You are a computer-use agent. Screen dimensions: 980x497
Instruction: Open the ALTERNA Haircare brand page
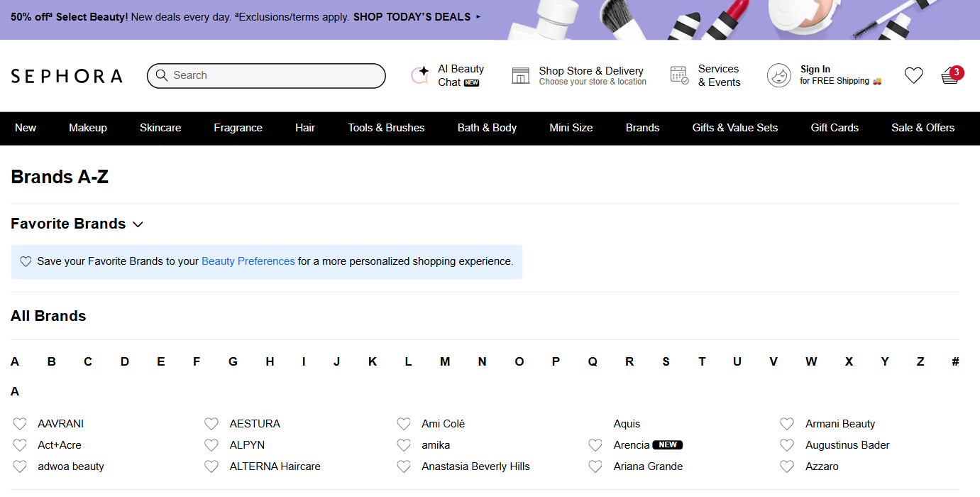point(275,466)
